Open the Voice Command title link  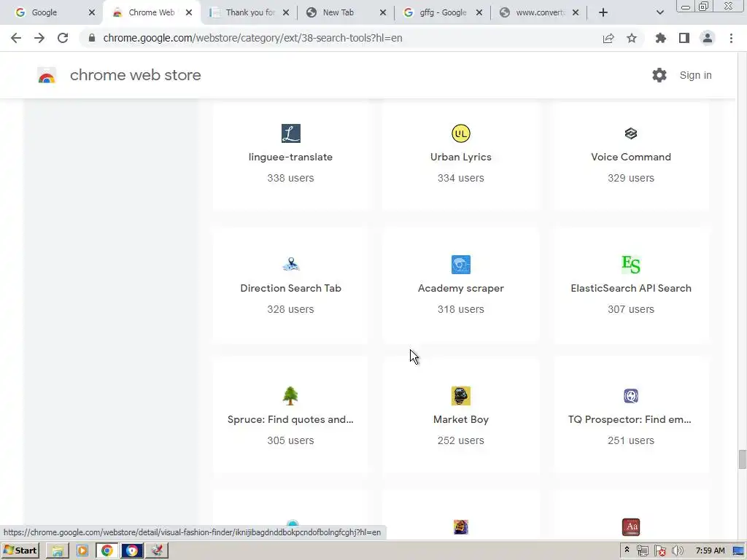(631, 157)
